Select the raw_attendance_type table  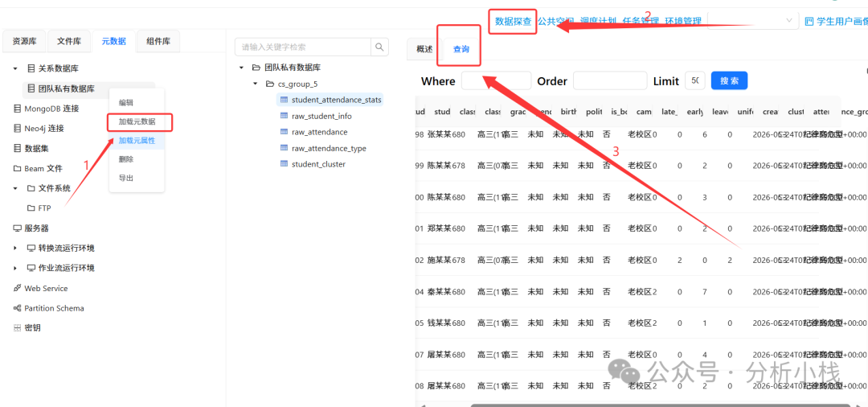pos(329,149)
